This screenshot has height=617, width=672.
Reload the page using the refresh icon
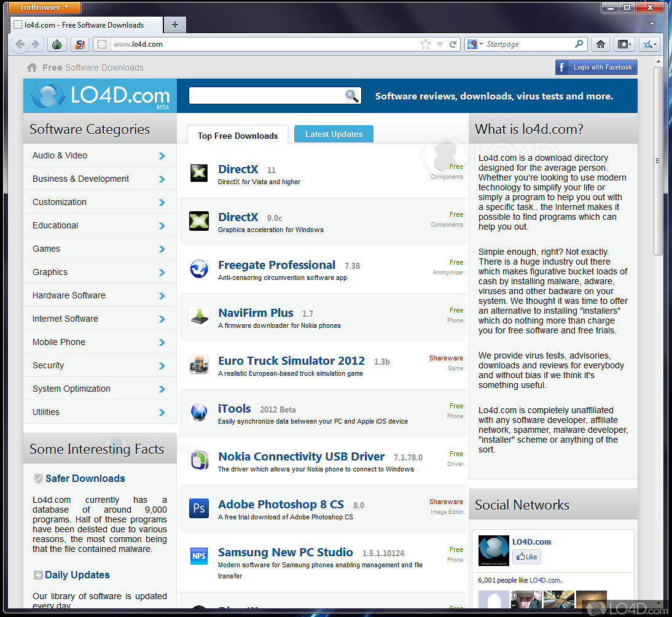[453, 44]
